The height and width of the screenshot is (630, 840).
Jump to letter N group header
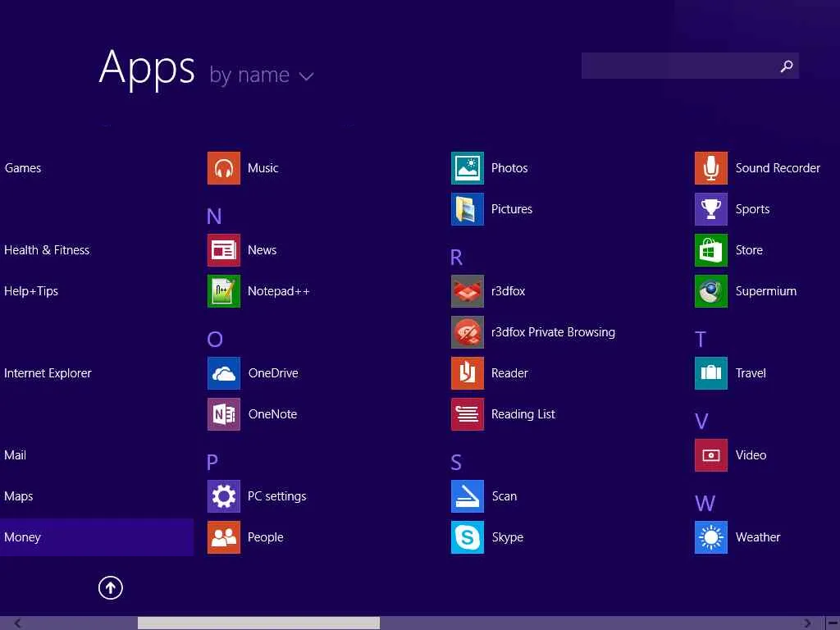(x=214, y=217)
